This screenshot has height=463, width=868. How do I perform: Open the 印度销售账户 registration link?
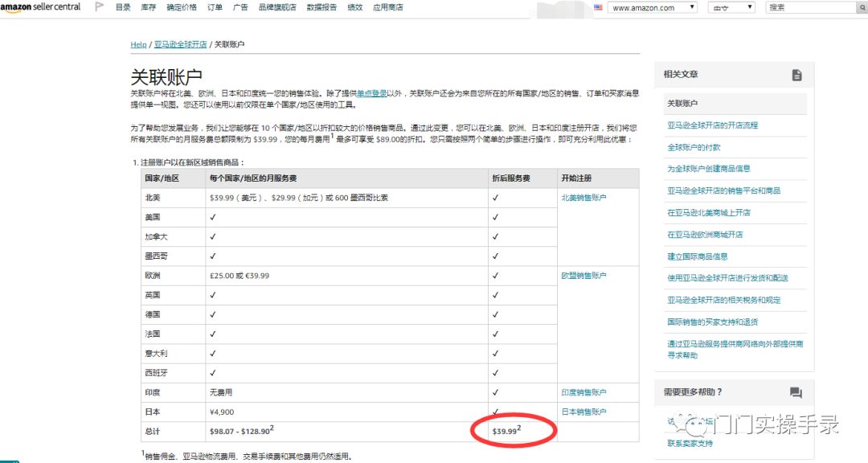point(583,392)
